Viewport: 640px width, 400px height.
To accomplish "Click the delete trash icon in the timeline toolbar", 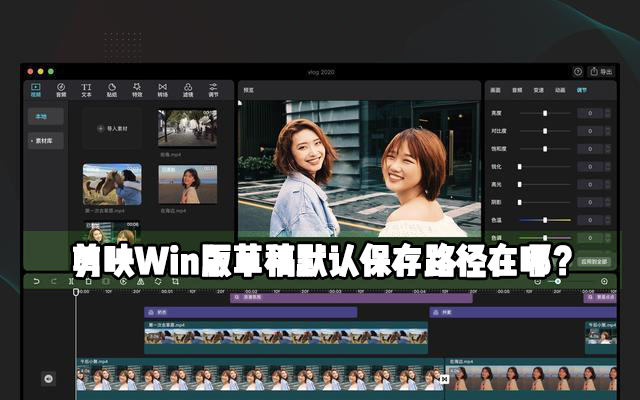I will [89, 281].
